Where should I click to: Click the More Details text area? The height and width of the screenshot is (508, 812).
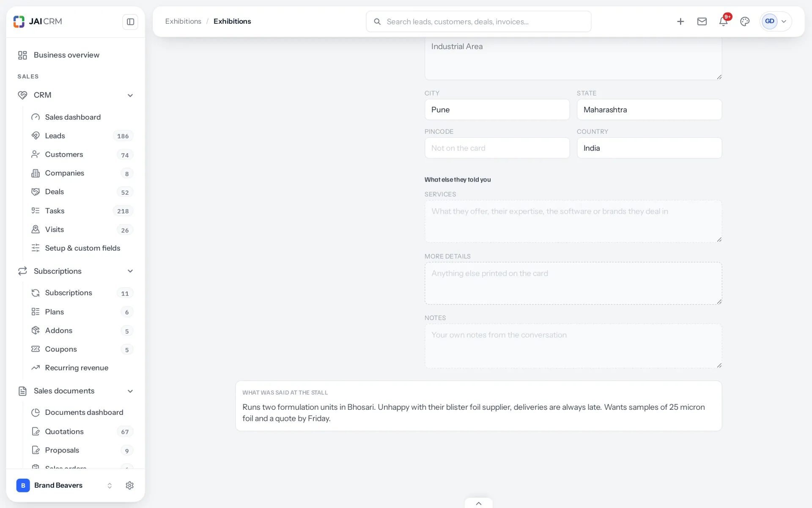[573, 283]
